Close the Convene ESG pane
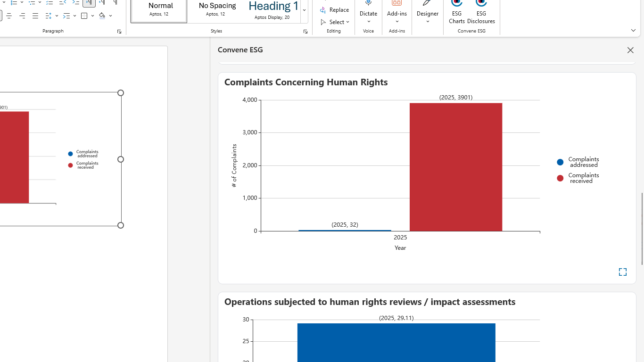This screenshot has height=362, width=644. tap(630, 50)
